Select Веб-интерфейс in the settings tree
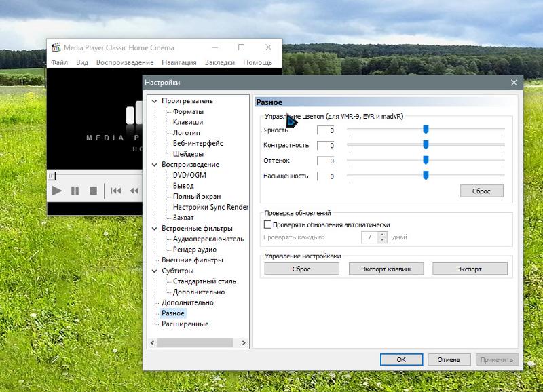Screen dimensions: 543x392 (198, 143)
